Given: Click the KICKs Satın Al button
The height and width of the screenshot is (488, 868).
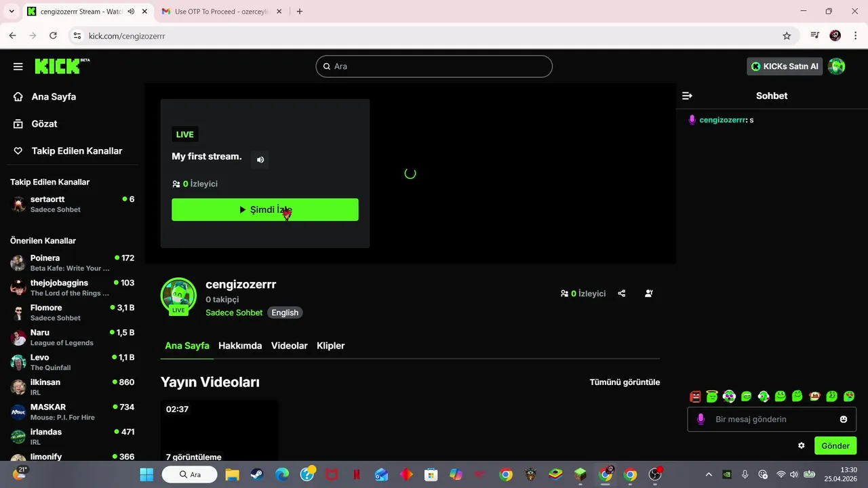Looking at the screenshot, I should (785, 66).
